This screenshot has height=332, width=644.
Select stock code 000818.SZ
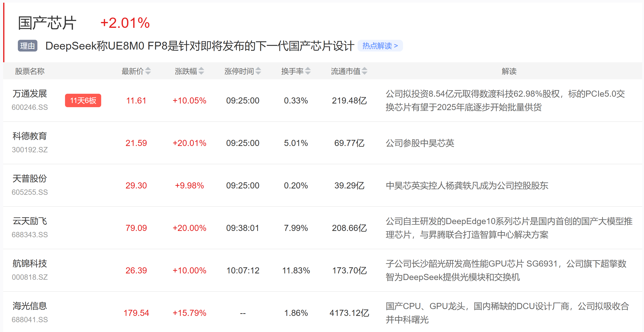click(x=30, y=277)
